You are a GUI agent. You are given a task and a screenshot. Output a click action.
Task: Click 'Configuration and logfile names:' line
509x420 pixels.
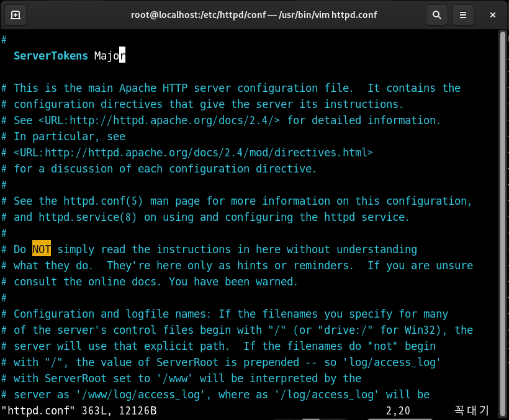(x=225, y=314)
